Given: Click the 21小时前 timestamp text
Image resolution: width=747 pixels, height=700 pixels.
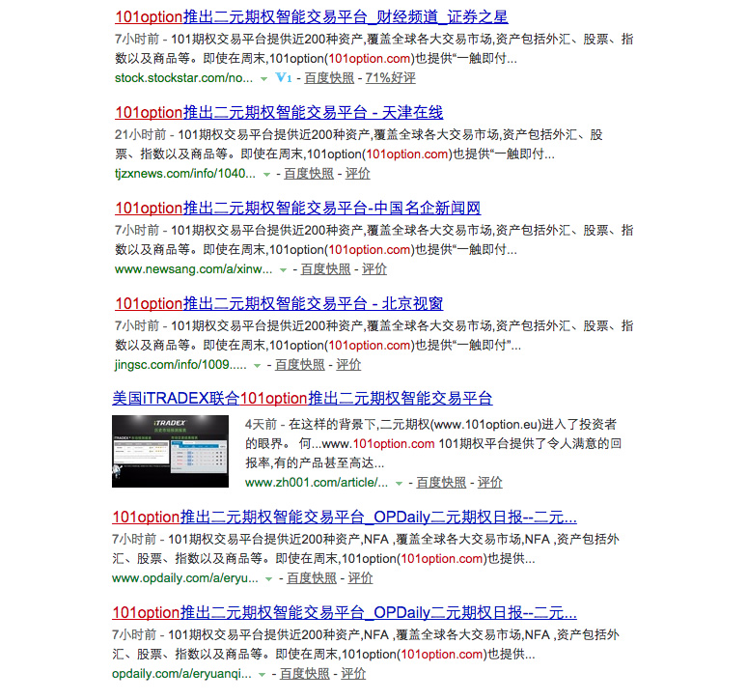Looking at the screenshot, I should coord(141,135).
